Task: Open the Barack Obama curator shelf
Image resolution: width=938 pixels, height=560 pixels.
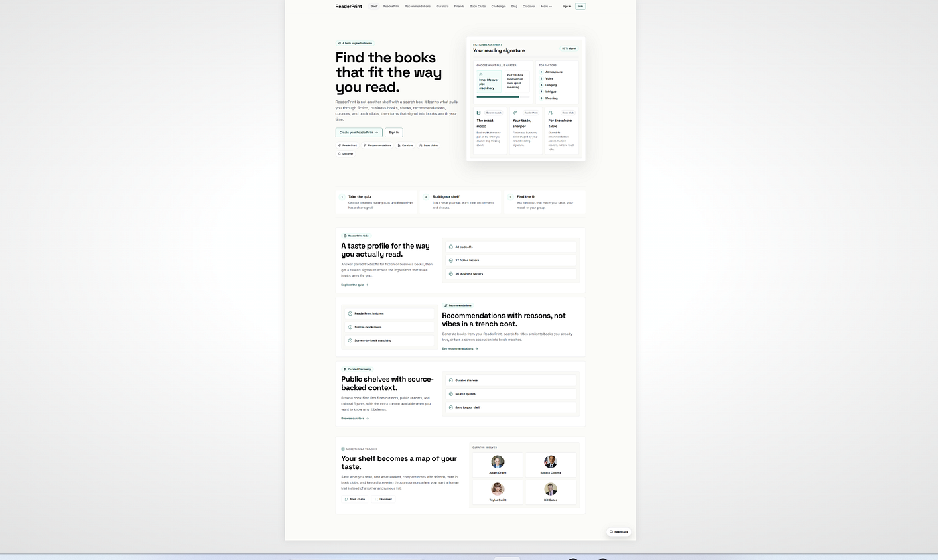Action: click(551, 465)
